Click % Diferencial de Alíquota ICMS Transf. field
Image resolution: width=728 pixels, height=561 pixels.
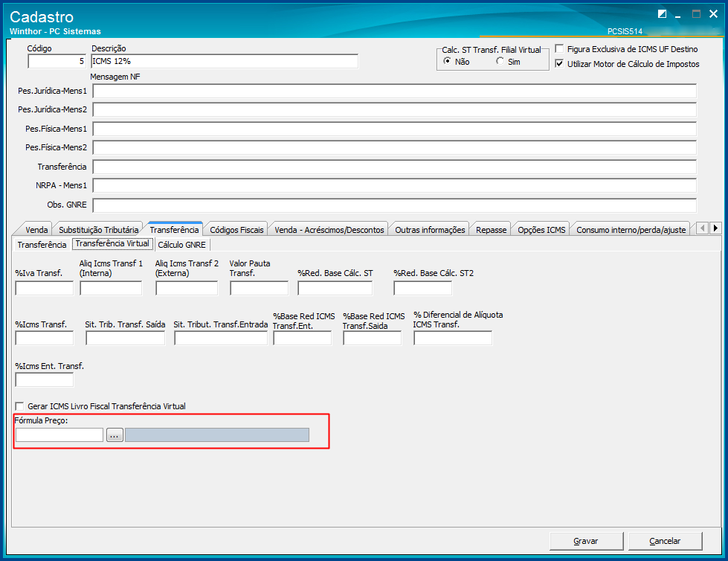click(453, 338)
